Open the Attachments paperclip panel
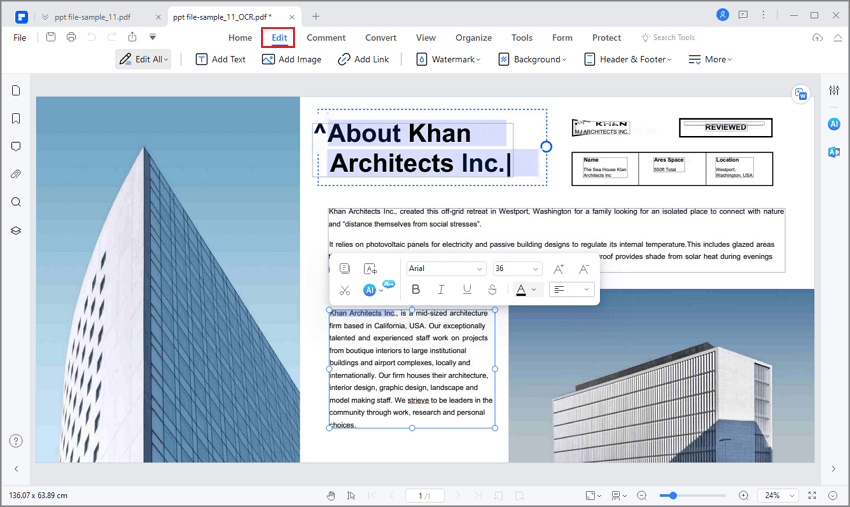Screen dimensions: 850x507 [x=16, y=174]
